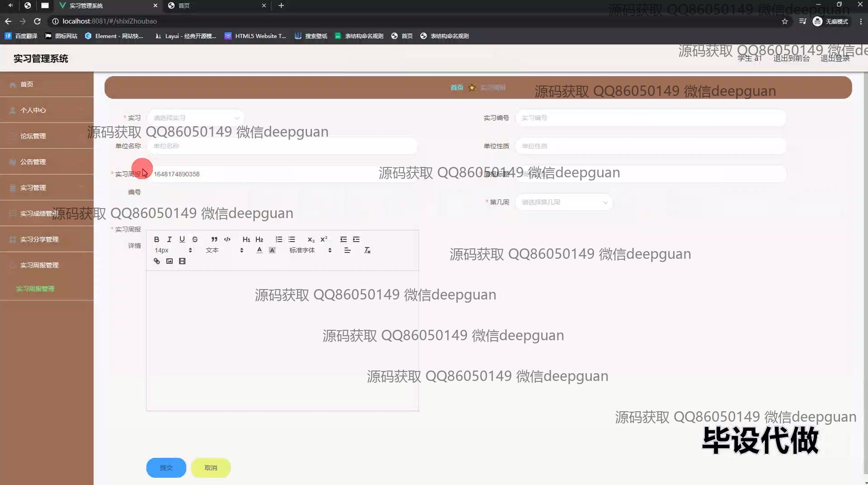Expand 个人中心 in the sidebar
The height and width of the screenshot is (485, 868).
[x=47, y=110]
